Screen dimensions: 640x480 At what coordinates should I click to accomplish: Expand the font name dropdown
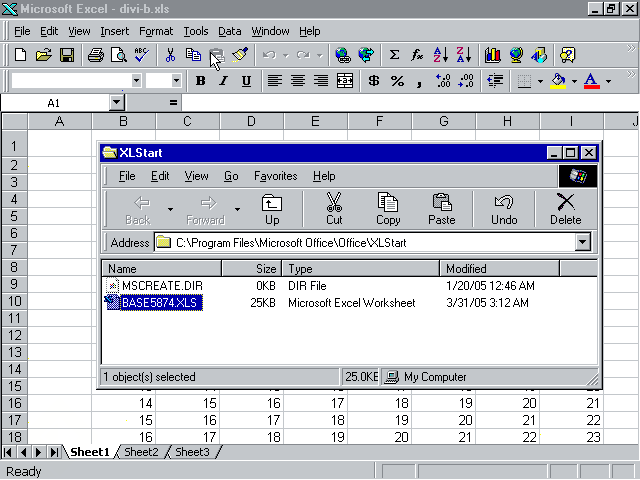pos(136,81)
